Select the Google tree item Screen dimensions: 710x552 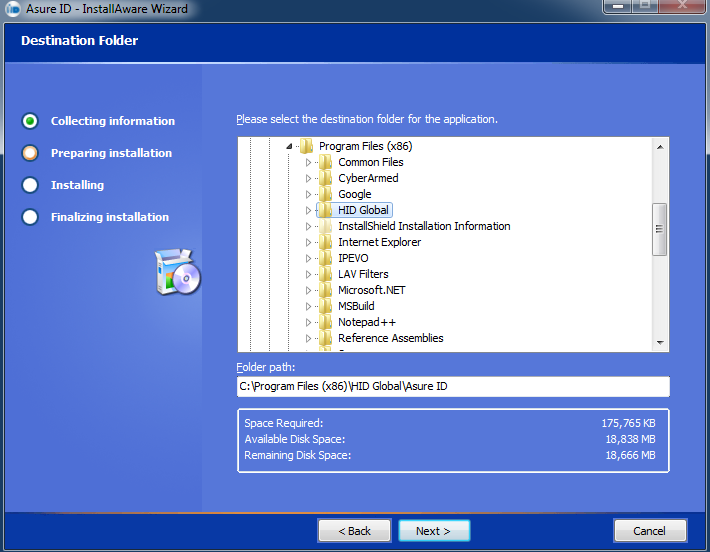pyautogui.click(x=355, y=194)
